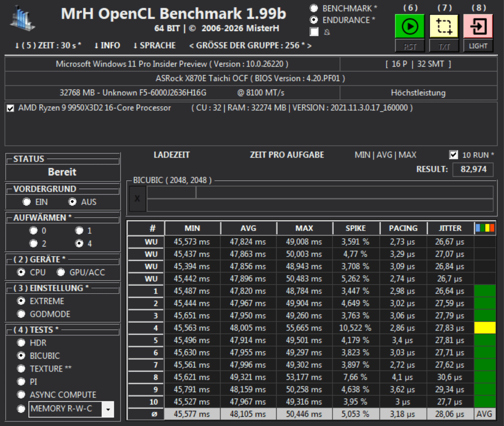This screenshot has height=426, width=504.
Task: Click the X button in the BICUBIC panel
Action: tap(137, 199)
